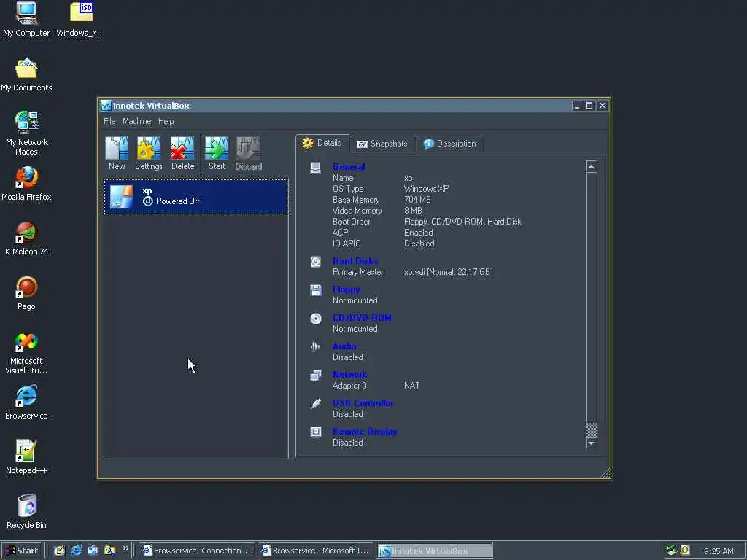Image resolution: width=747 pixels, height=560 pixels.
Task: Maximize the innotek VirtualBox window
Action: tap(589, 106)
